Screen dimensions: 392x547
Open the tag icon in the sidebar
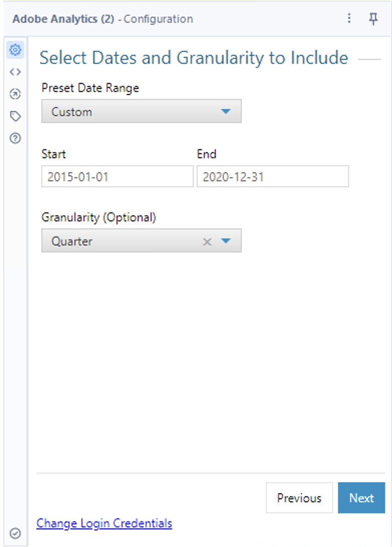pyautogui.click(x=15, y=115)
